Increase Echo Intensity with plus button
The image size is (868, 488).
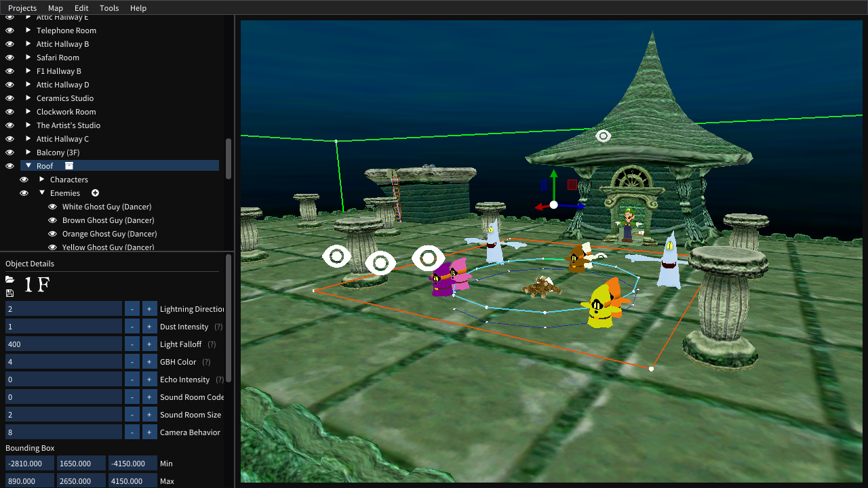(149, 380)
